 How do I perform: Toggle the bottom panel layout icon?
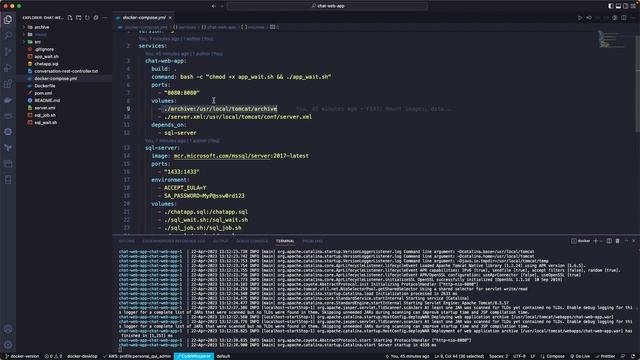[x=618, y=6]
